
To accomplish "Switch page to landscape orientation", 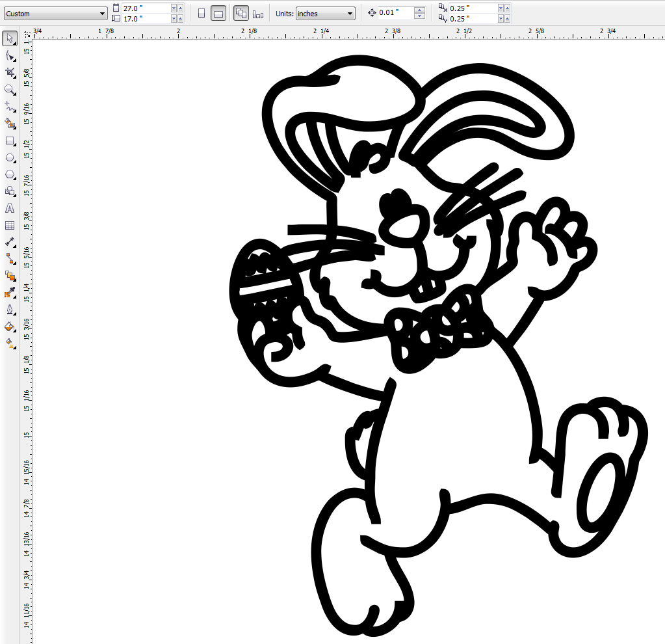I will coord(218,14).
